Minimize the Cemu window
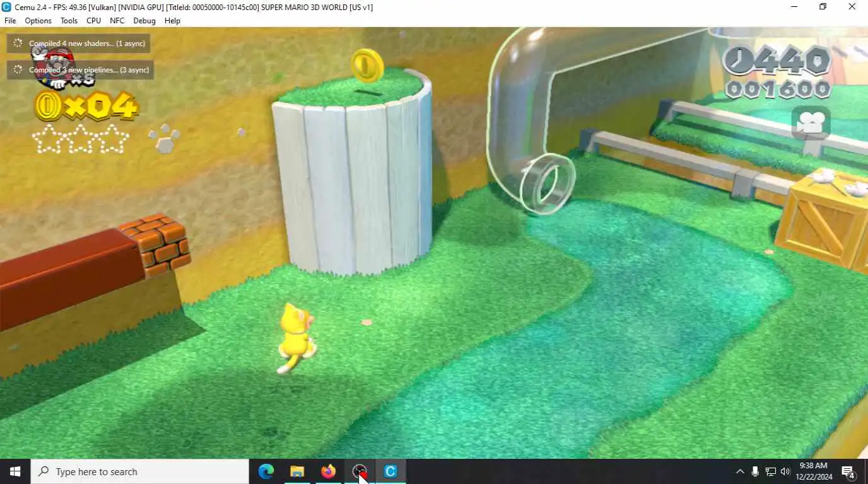868x484 pixels. [794, 7]
